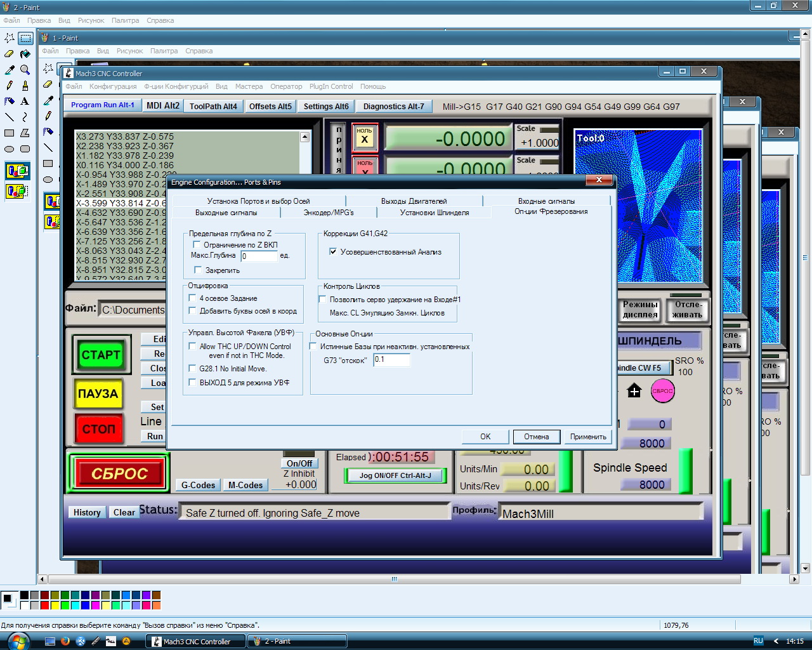
Task: Pick the Polygon tool in 2 - Paint
Action: (x=25, y=133)
